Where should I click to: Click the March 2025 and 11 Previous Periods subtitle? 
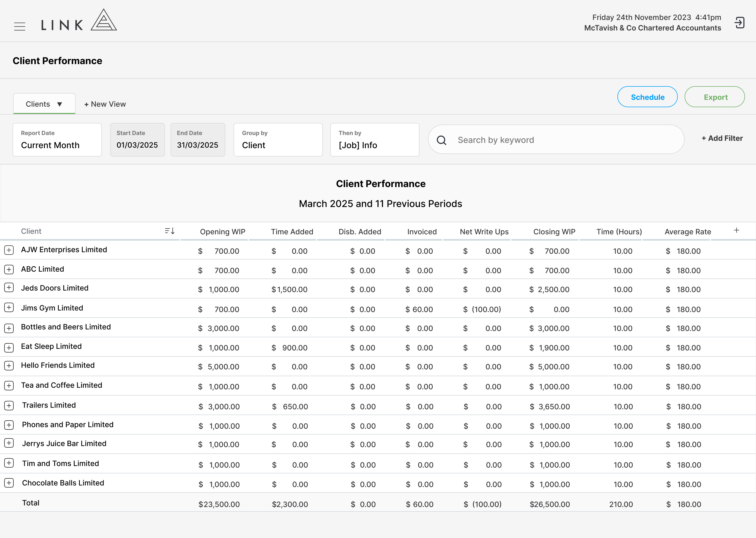tap(380, 204)
